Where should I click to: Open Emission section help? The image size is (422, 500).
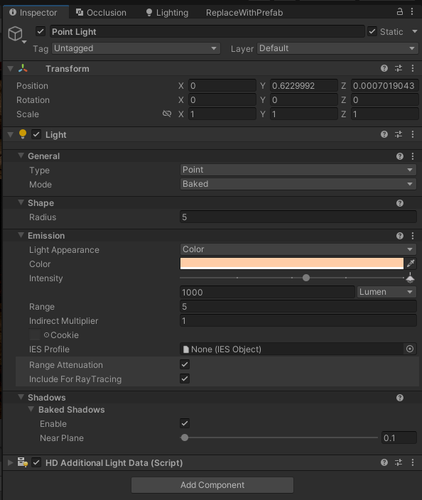400,236
